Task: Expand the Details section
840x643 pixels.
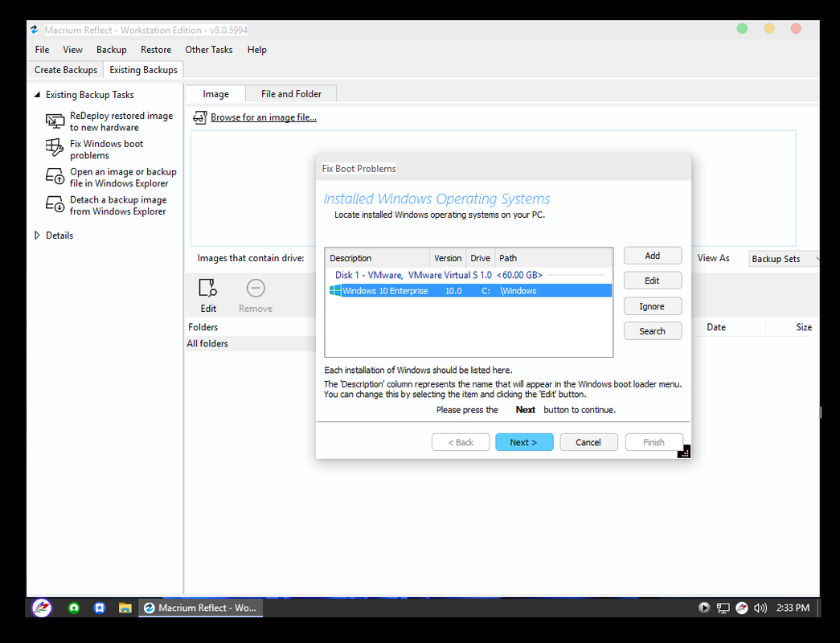Action: [37, 235]
